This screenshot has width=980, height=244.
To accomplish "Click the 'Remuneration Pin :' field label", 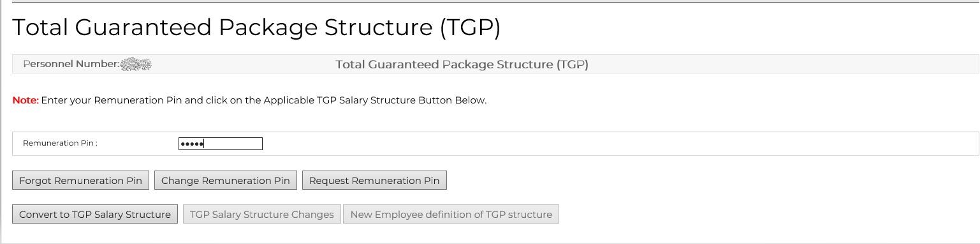I will [x=60, y=143].
